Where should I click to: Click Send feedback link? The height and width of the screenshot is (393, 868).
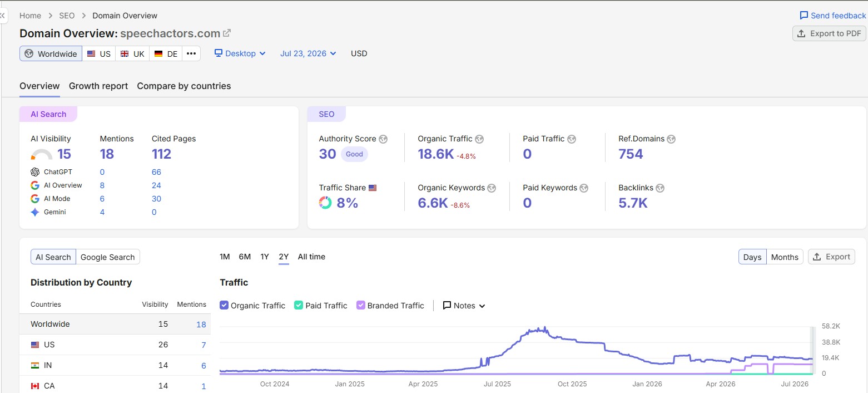(x=833, y=16)
